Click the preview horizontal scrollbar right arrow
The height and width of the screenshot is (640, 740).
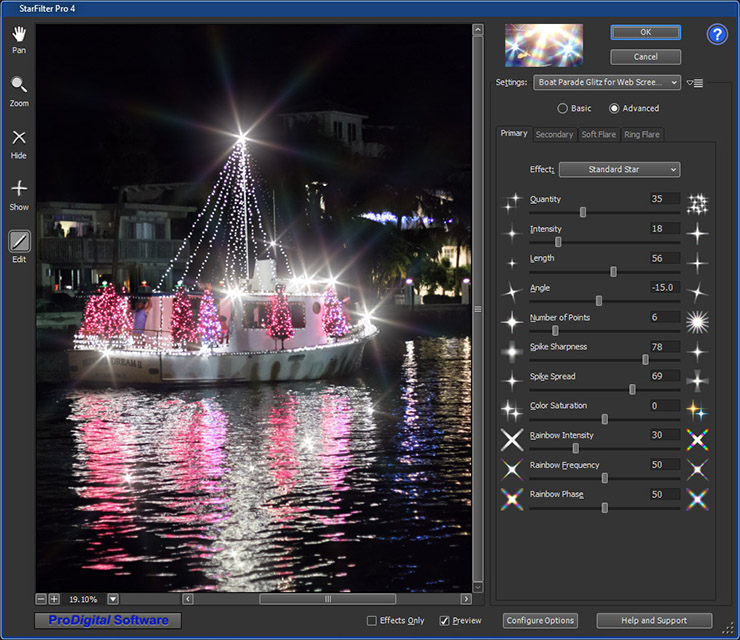coord(466,599)
